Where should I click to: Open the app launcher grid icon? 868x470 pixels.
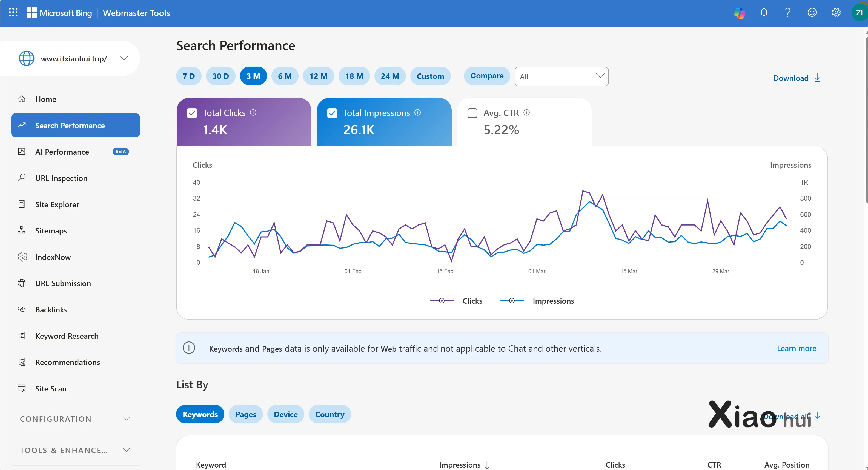click(13, 13)
